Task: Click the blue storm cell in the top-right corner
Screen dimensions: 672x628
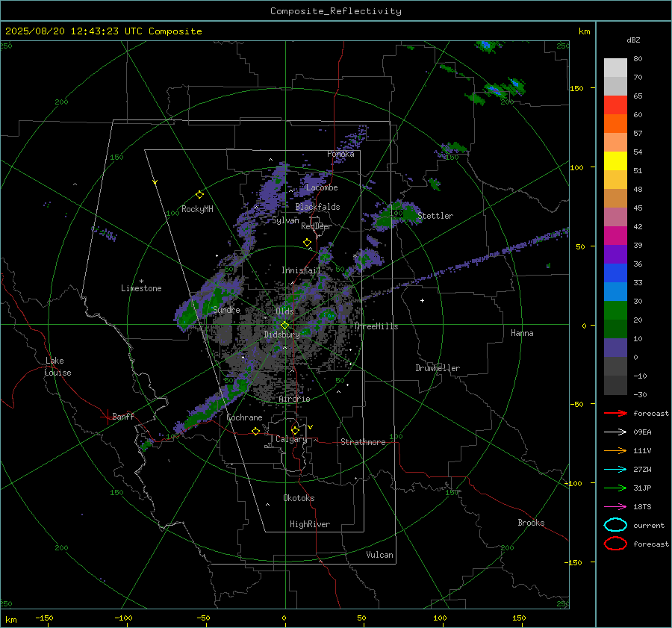Action: coord(485,45)
